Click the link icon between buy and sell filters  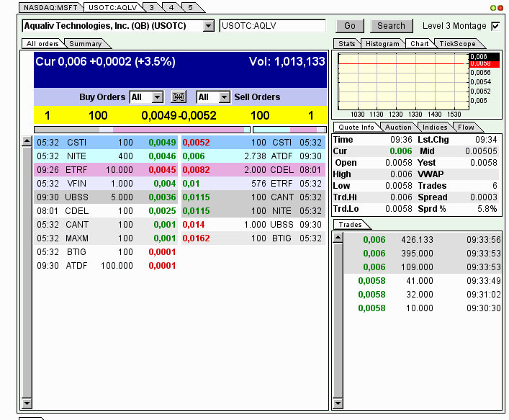(x=179, y=97)
